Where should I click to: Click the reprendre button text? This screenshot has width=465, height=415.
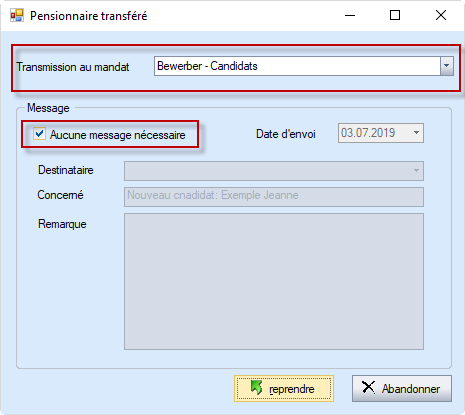pyautogui.click(x=292, y=389)
